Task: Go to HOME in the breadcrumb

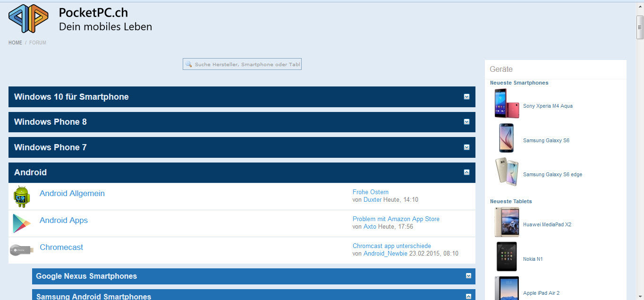Action: click(x=15, y=43)
